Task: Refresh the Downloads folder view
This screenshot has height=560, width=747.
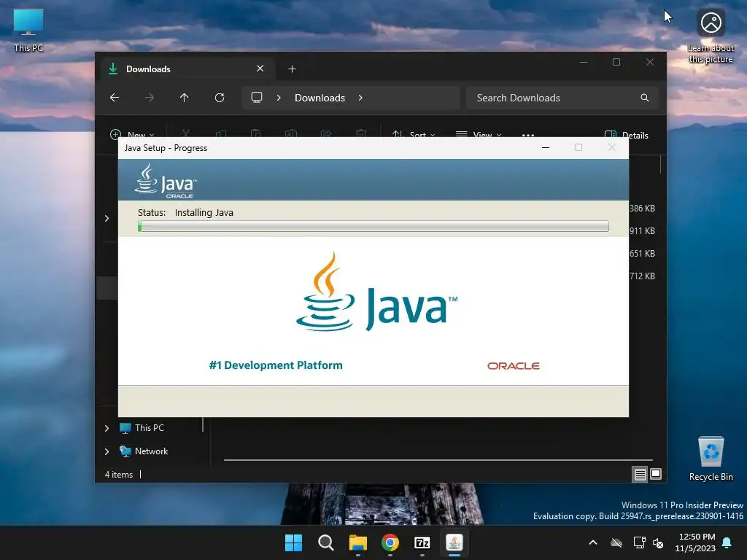Action: point(220,98)
